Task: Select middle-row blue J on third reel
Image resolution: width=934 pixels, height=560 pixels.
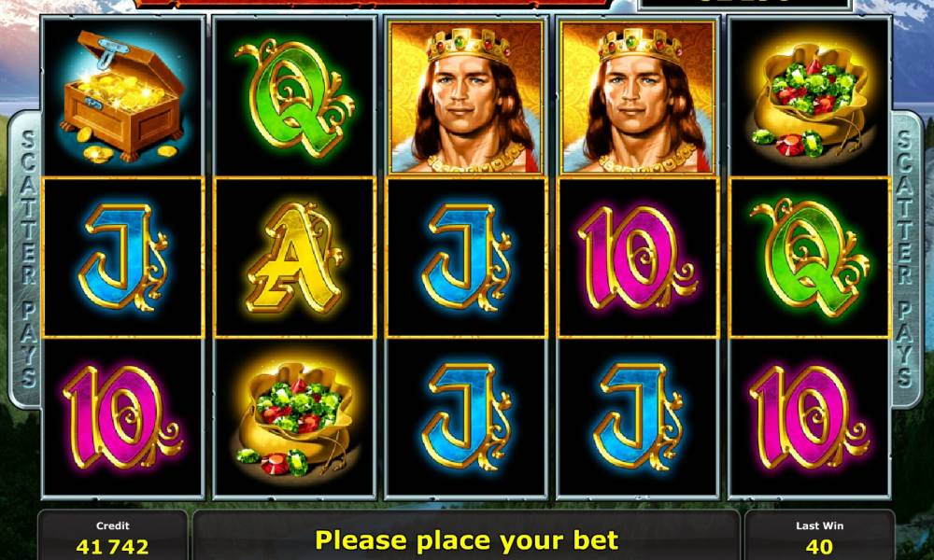Action: click(x=466, y=257)
